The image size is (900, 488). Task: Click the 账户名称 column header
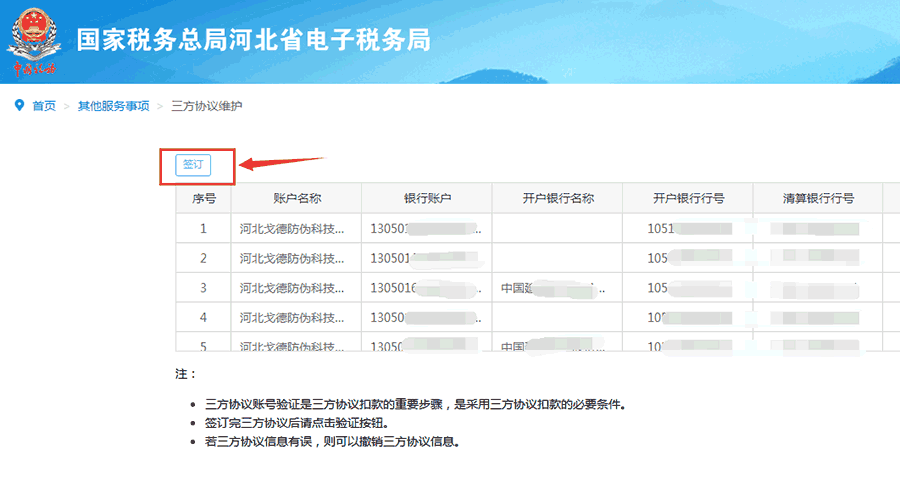pos(296,198)
